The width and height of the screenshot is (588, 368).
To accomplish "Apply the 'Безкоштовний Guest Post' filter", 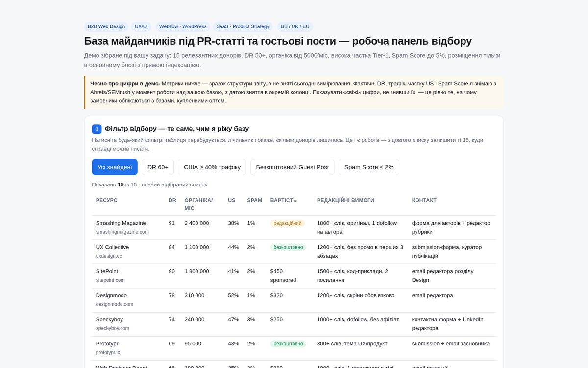I will coord(293,167).
